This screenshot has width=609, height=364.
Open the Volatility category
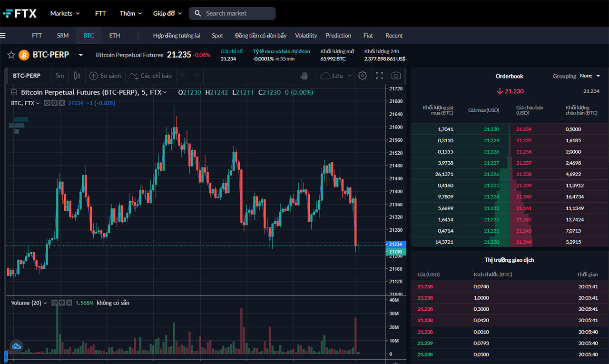[x=306, y=36]
